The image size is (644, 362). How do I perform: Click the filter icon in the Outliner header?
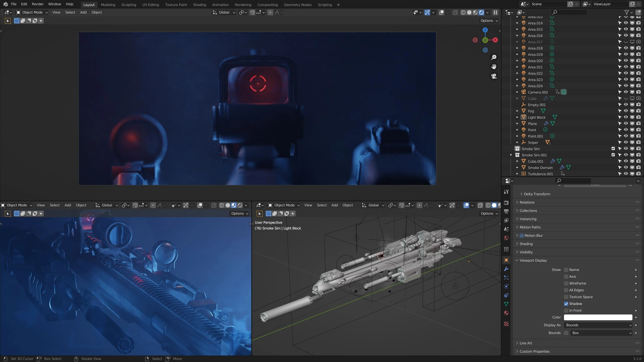[627, 12]
